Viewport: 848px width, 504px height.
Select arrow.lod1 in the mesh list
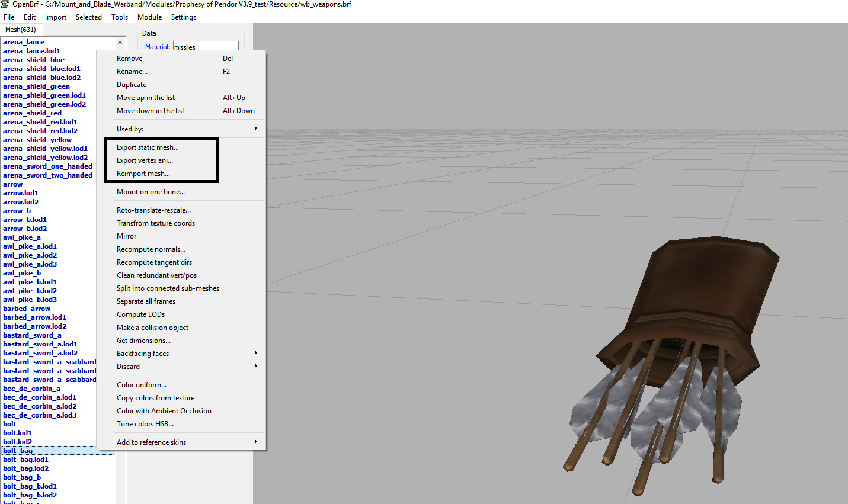tap(21, 193)
